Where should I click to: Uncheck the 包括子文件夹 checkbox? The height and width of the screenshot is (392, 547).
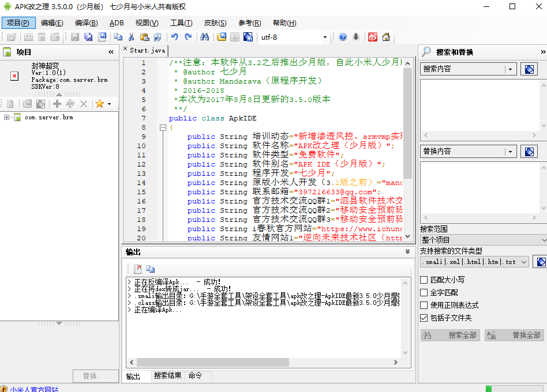pyautogui.click(x=424, y=318)
